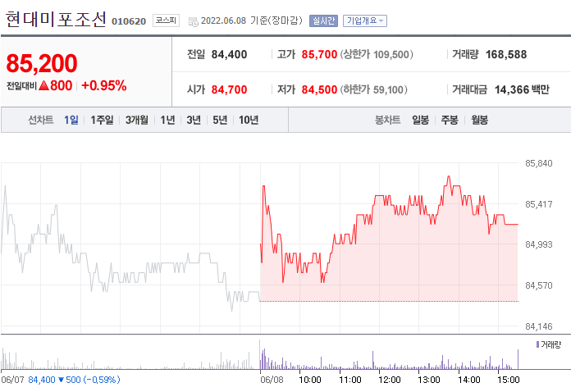This screenshot has width=571, height=392.
Task: Click the 85,840 price axis label
Action: [538, 163]
